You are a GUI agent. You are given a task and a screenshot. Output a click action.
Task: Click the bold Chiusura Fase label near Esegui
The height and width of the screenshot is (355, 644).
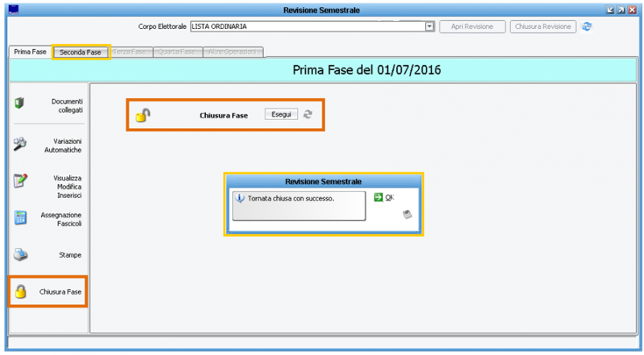(x=224, y=115)
